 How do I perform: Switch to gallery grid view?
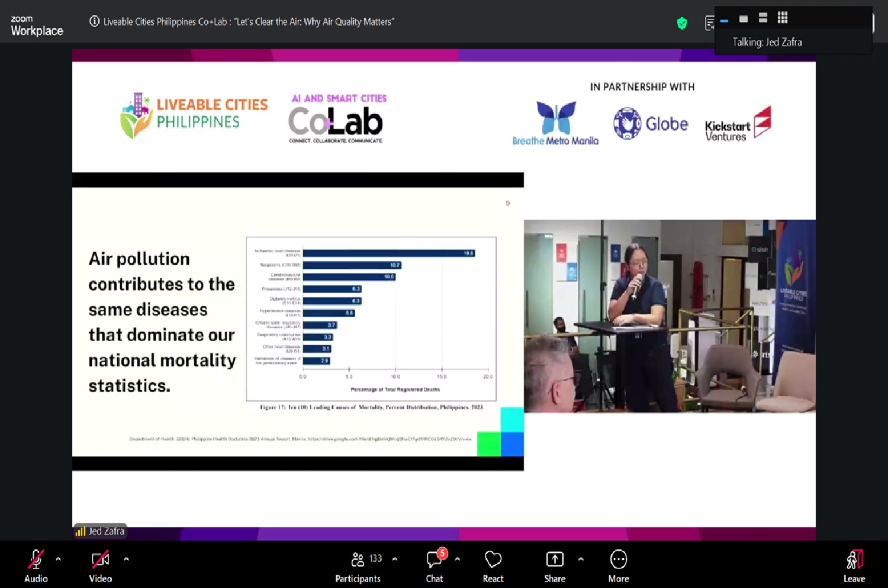pos(783,18)
